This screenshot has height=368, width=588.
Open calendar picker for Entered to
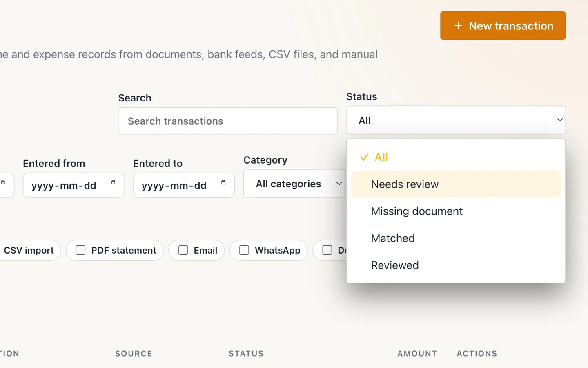click(x=223, y=182)
